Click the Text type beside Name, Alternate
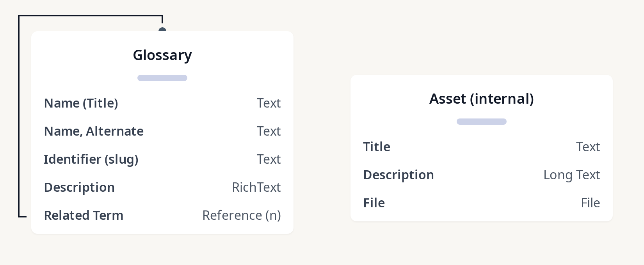The width and height of the screenshot is (644, 265). click(269, 131)
